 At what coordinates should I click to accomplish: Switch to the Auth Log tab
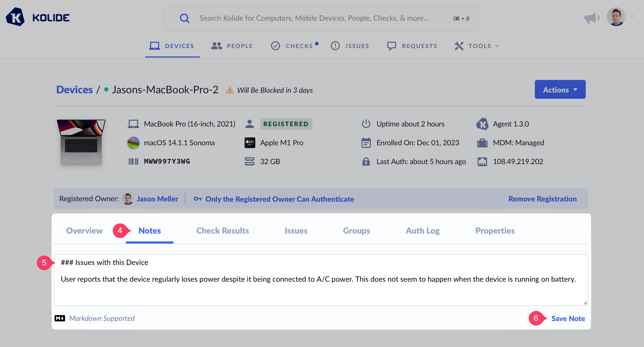[x=423, y=231]
